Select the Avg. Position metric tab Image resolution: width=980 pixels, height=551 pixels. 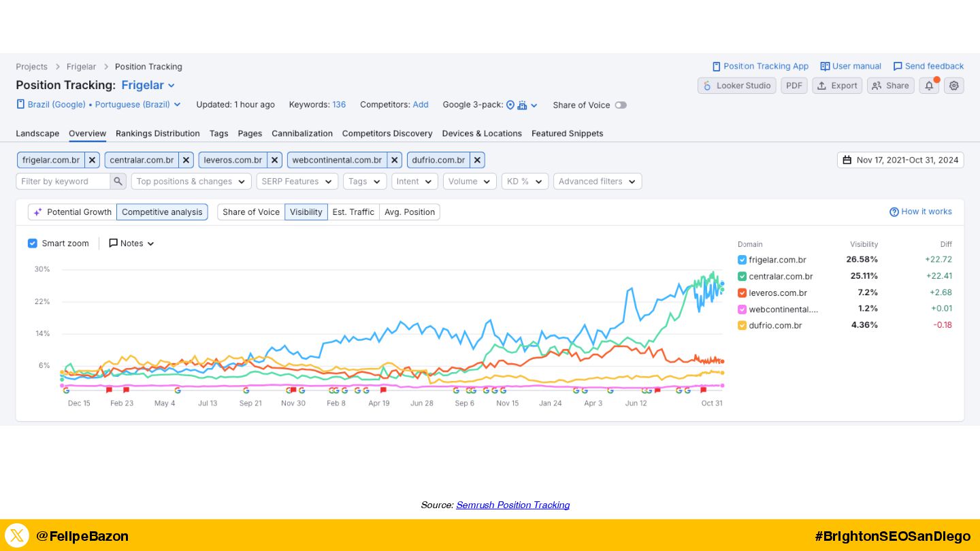coord(409,212)
